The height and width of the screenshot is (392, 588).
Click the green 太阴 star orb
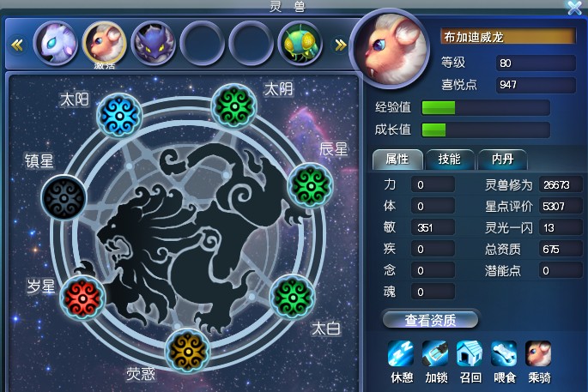tap(234, 106)
